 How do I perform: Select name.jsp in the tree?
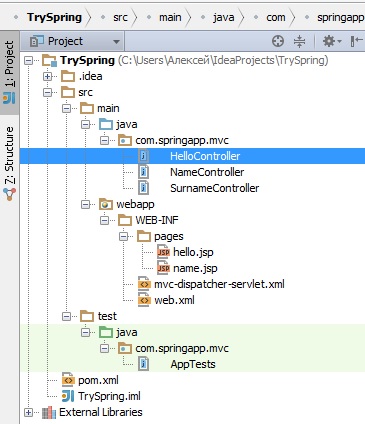[x=195, y=268]
